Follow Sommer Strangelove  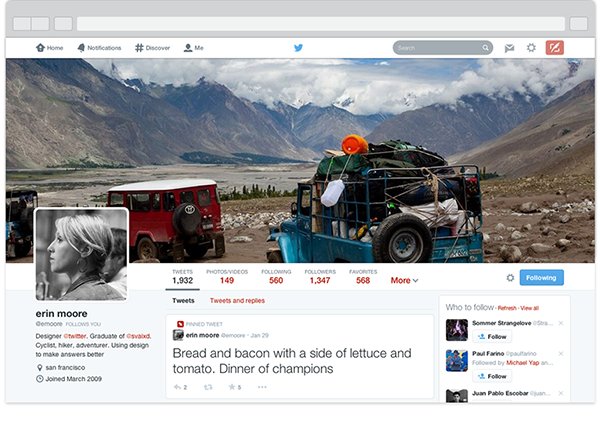[x=492, y=337]
